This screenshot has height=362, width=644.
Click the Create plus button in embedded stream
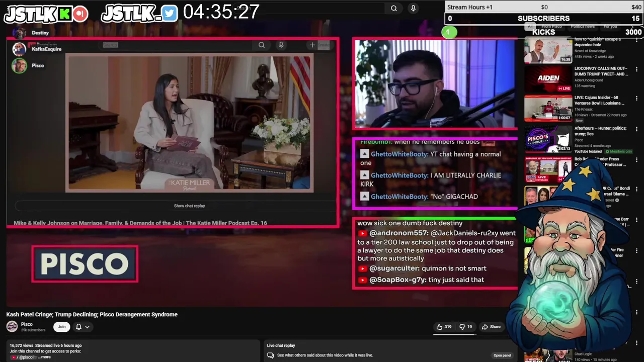[312, 45]
